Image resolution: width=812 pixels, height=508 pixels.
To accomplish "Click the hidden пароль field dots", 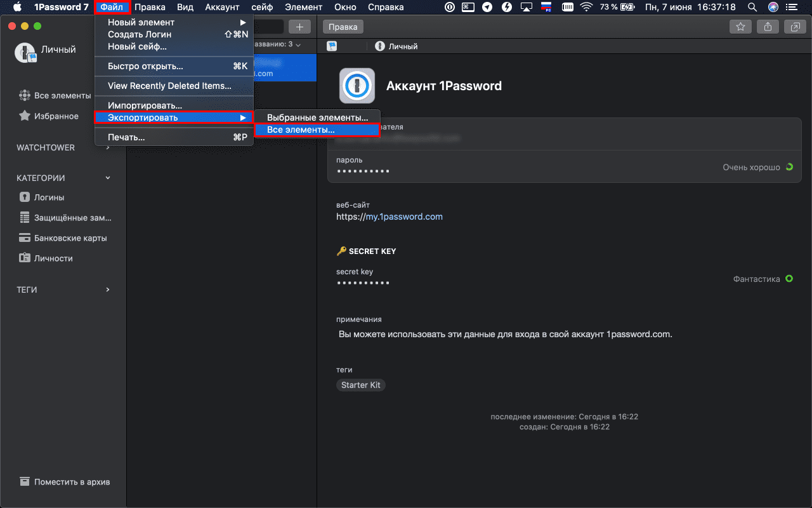I will tap(363, 171).
